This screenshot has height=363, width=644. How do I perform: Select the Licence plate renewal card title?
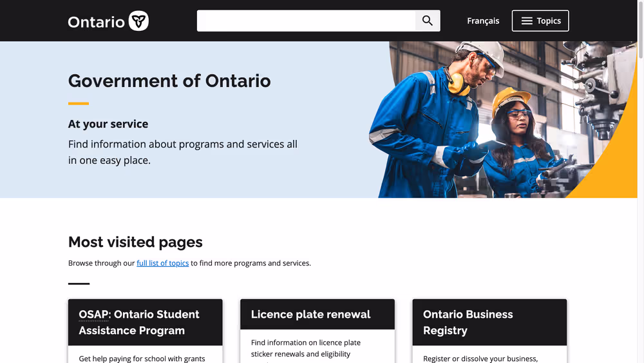(x=310, y=315)
